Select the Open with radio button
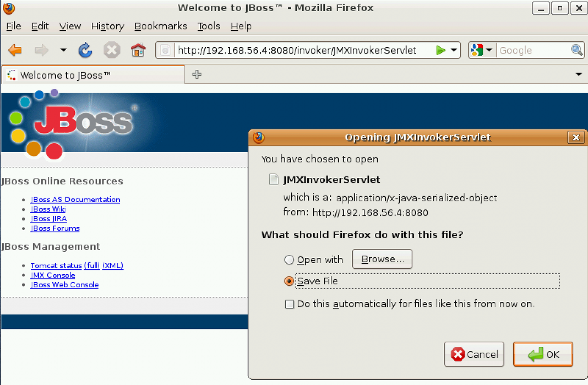Viewport: 588px width, 385px height. (289, 260)
